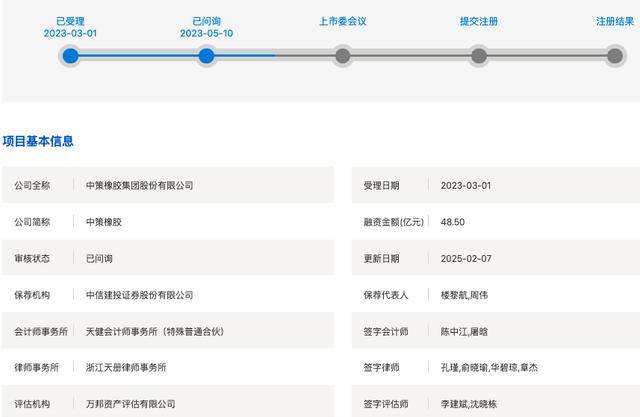This screenshot has width=640, height=417.
Task: Select the 注册结果 final stage node
Action: coord(615,56)
